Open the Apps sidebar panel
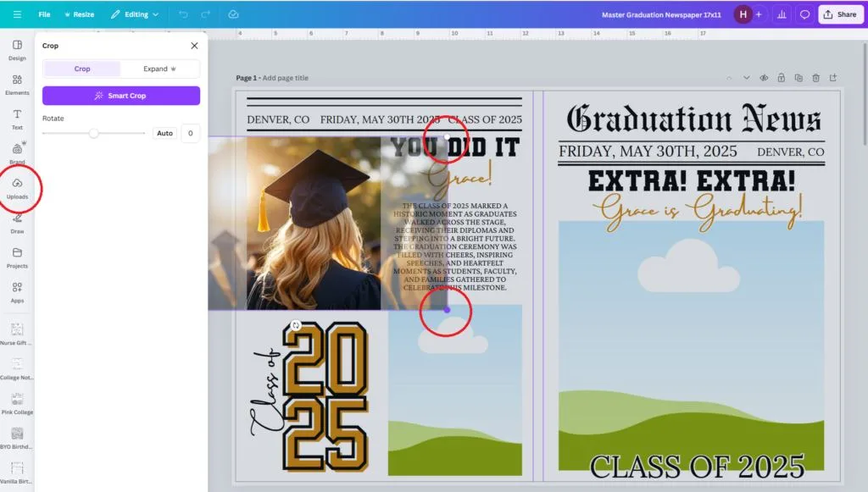 [17, 292]
